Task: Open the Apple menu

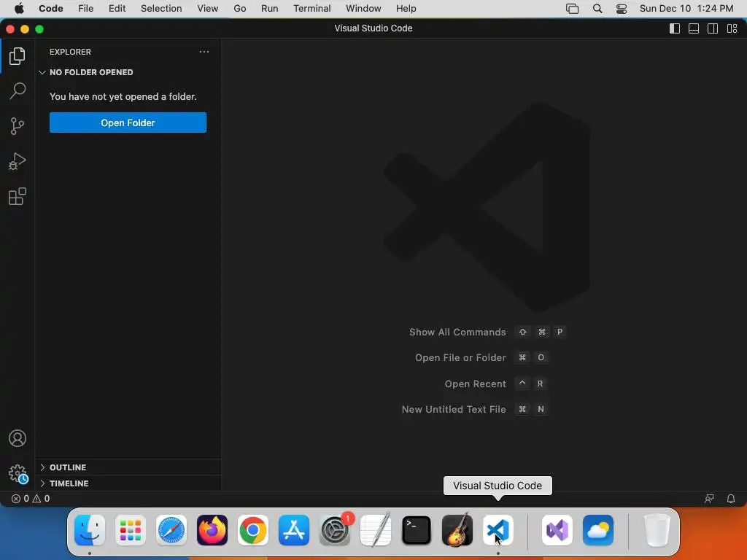Action: pos(19,9)
